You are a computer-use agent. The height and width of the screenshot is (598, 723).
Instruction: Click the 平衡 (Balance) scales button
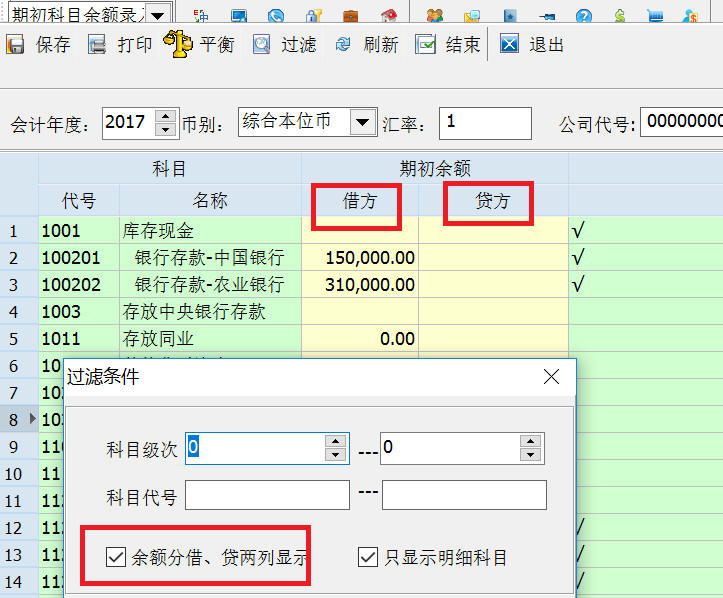[x=199, y=44]
